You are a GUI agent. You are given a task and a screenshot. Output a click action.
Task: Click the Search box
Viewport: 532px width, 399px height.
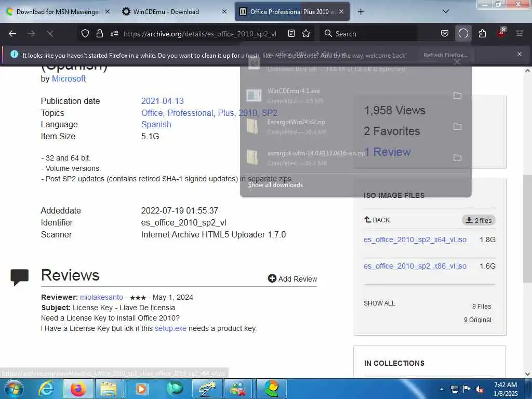click(368, 34)
